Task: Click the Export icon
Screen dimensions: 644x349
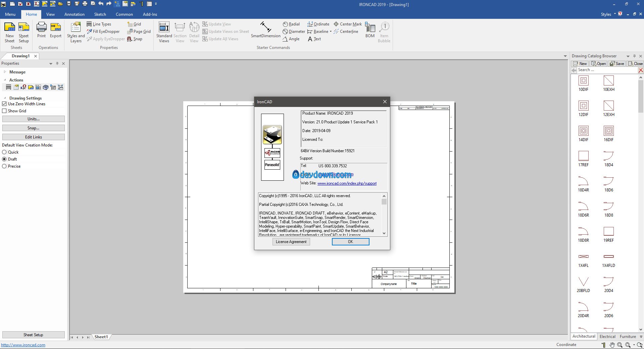Action: (56, 30)
